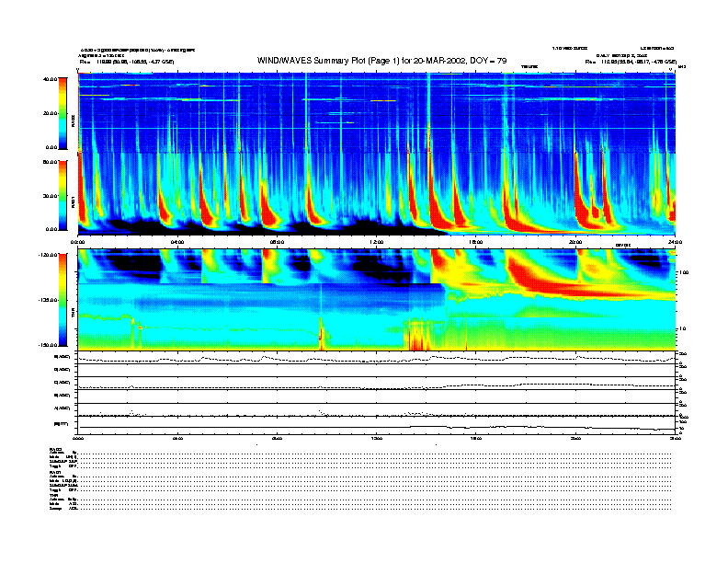Screen dimensions: 728x563
Task: Click the ending Rxx GSE position text at upper right
Action: tap(631, 62)
